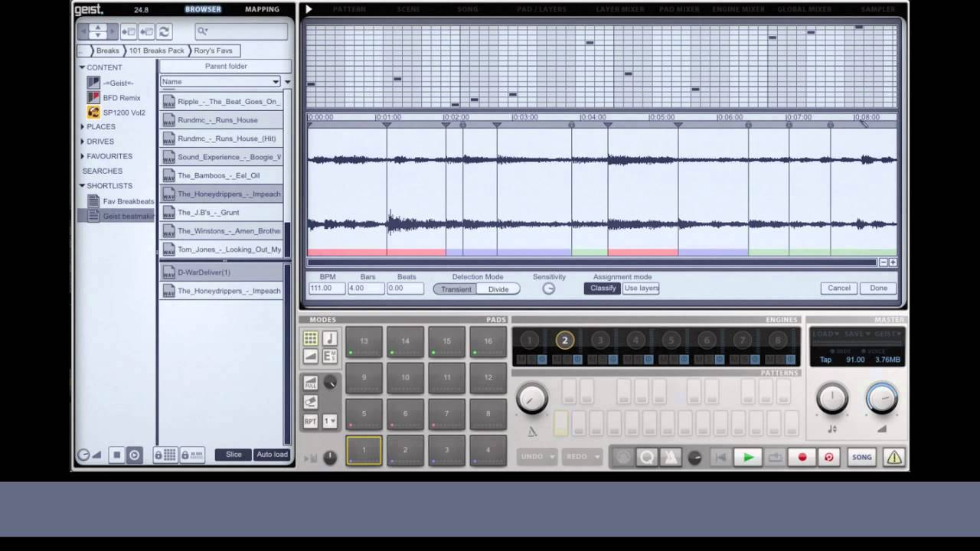The width and height of the screenshot is (980, 551).
Task: Click the green play button in transport
Action: click(748, 457)
